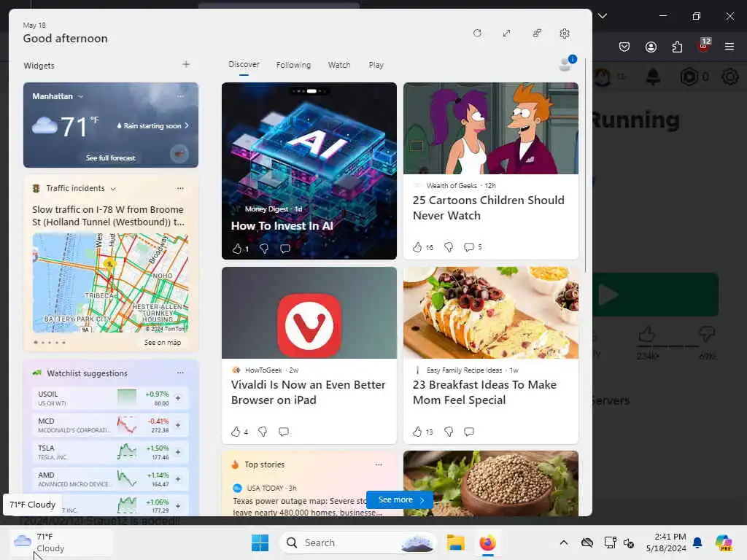Click the carousel dots above AI story
747x560 pixels.
(x=309, y=91)
